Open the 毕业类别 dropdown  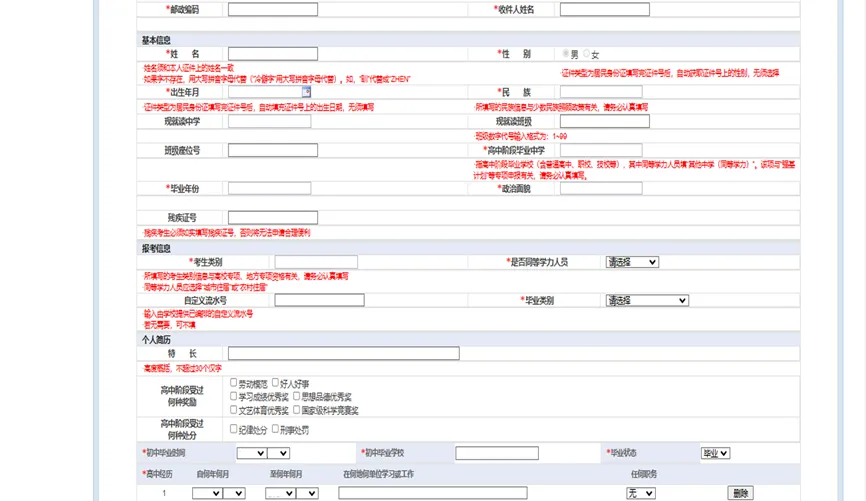(647, 300)
